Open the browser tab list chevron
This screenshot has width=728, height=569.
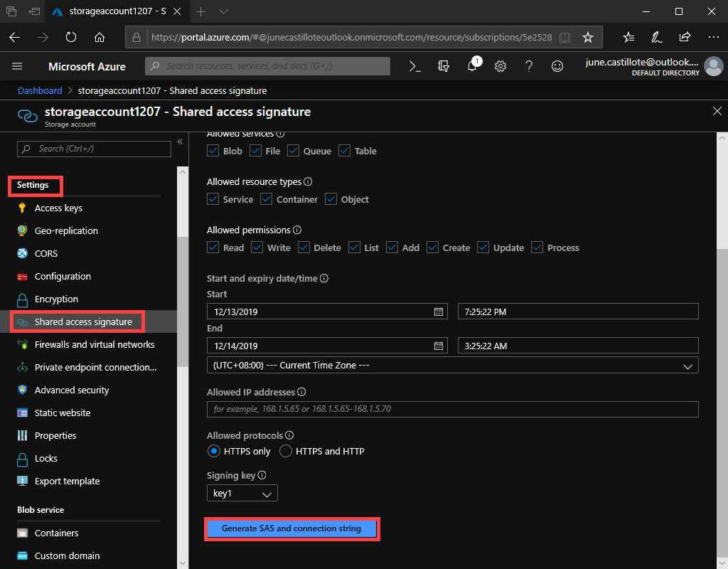223,11
